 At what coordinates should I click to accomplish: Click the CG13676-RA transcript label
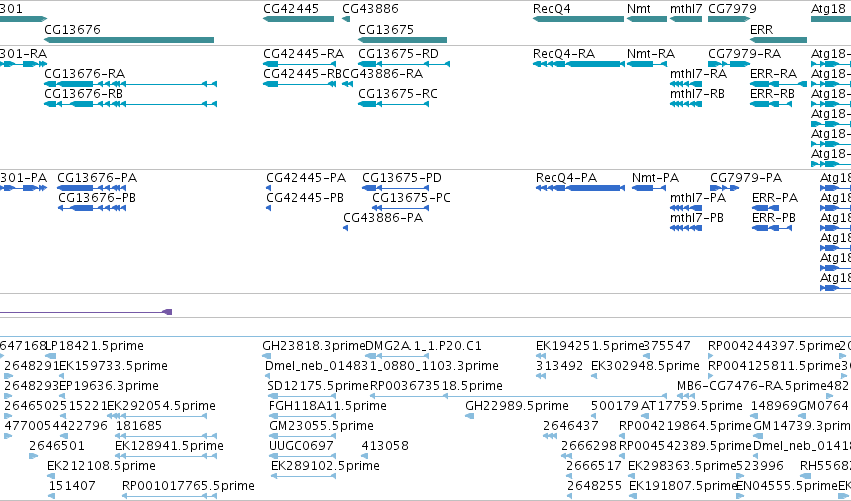(85, 73)
